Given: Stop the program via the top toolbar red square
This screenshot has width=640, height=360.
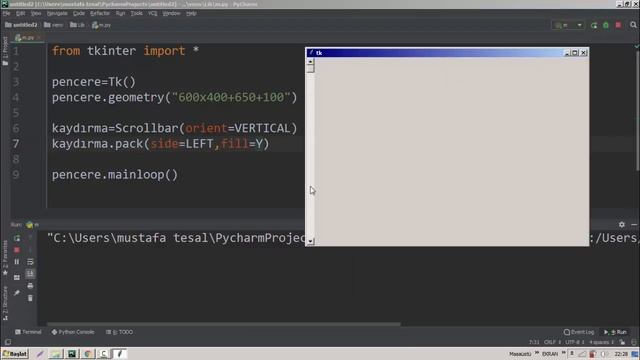Looking at the screenshot, I should (618, 25).
